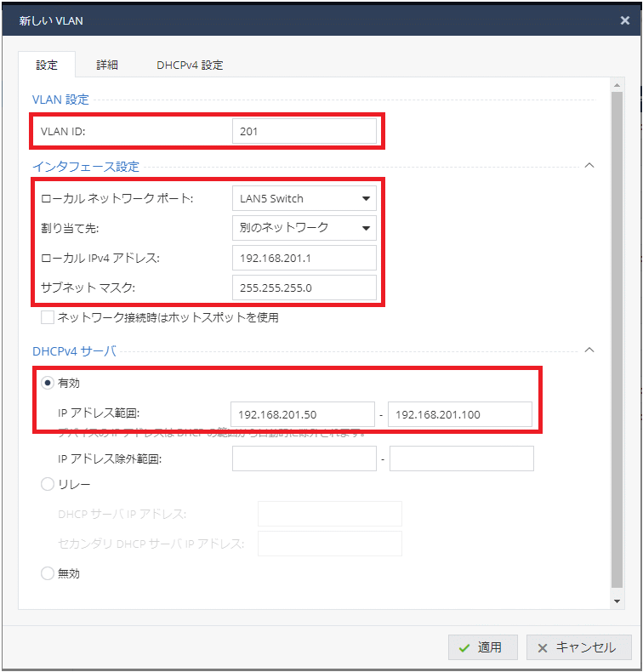Choose the リレー radio option
This screenshot has width=643, height=672.
pos(48,485)
